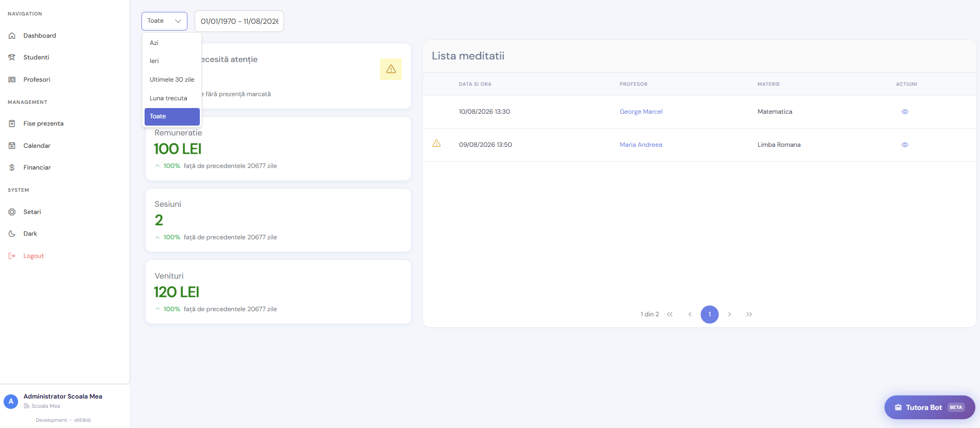Select page 1 in pagination
980x428 pixels.
tap(709, 314)
